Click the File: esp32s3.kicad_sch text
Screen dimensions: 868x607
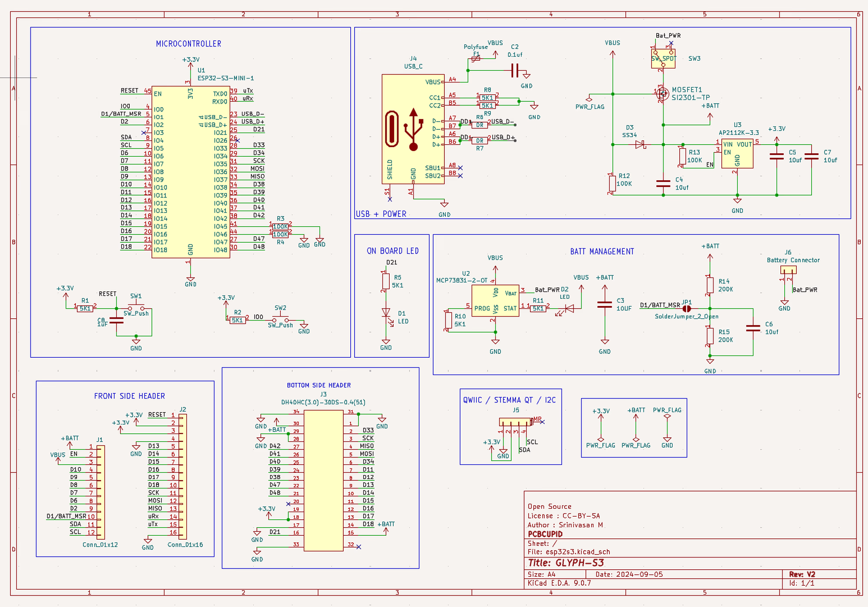pyautogui.click(x=569, y=552)
